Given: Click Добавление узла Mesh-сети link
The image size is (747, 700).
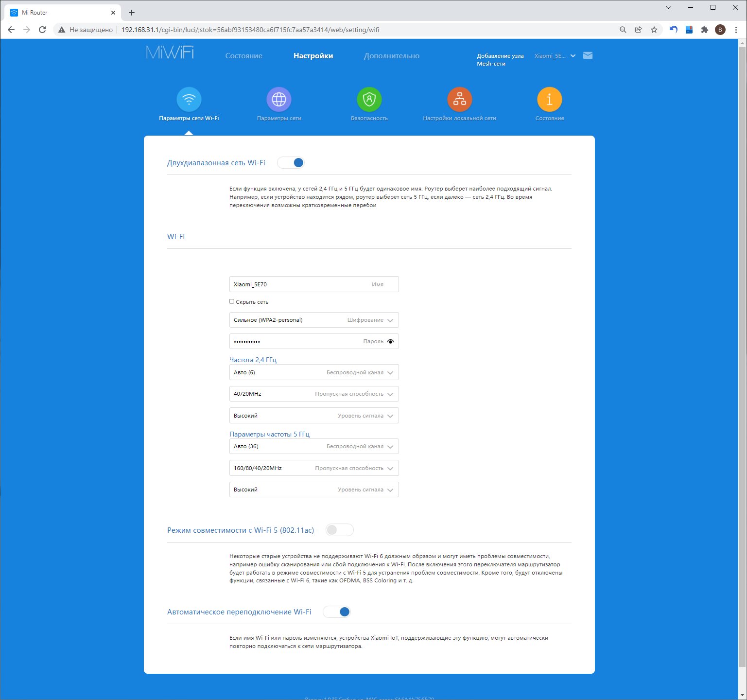Looking at the screenshot, I should [x=500, y=60].
